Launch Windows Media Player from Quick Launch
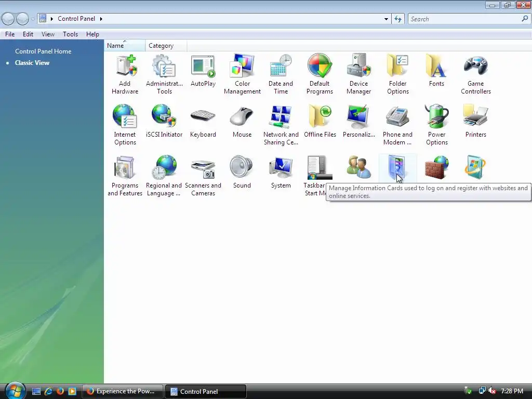 tap(72, 391)
